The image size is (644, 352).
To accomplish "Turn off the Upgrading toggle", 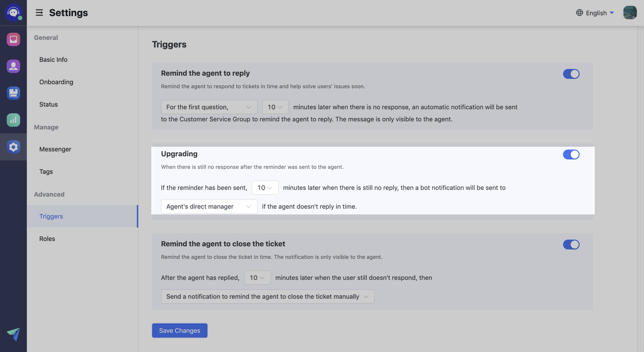I will pyautogui.click(x=571, y=155).
